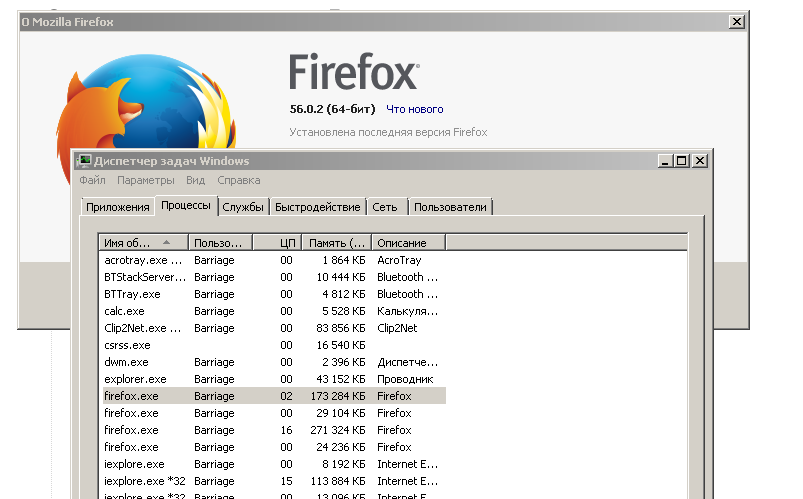803x499 pixels.
Task: Open the Справка menu
Action: [x=238, y=180]
